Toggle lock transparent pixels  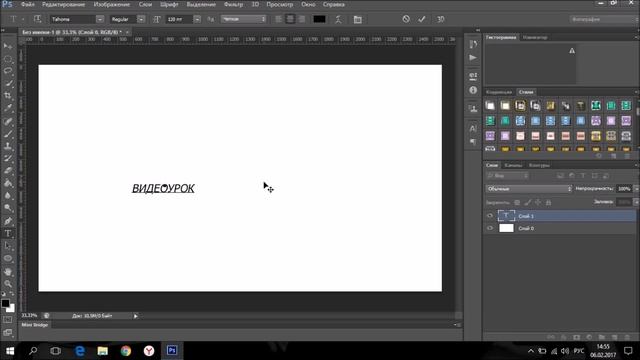point(517,202)
